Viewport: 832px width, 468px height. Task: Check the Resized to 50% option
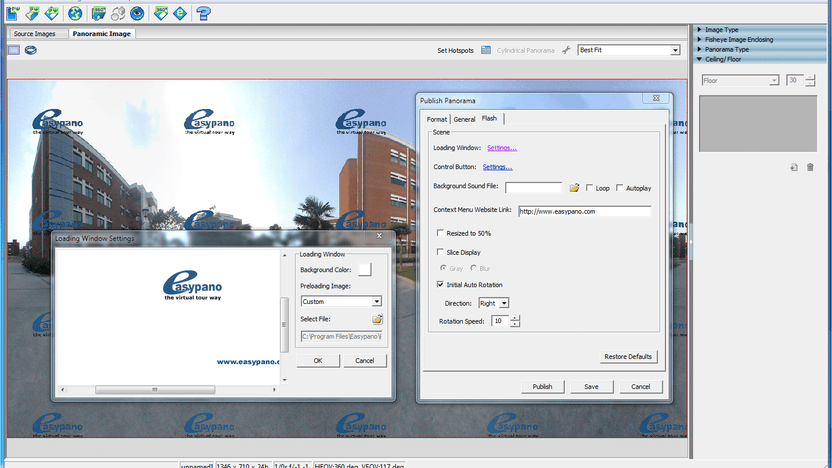point(440,233)
